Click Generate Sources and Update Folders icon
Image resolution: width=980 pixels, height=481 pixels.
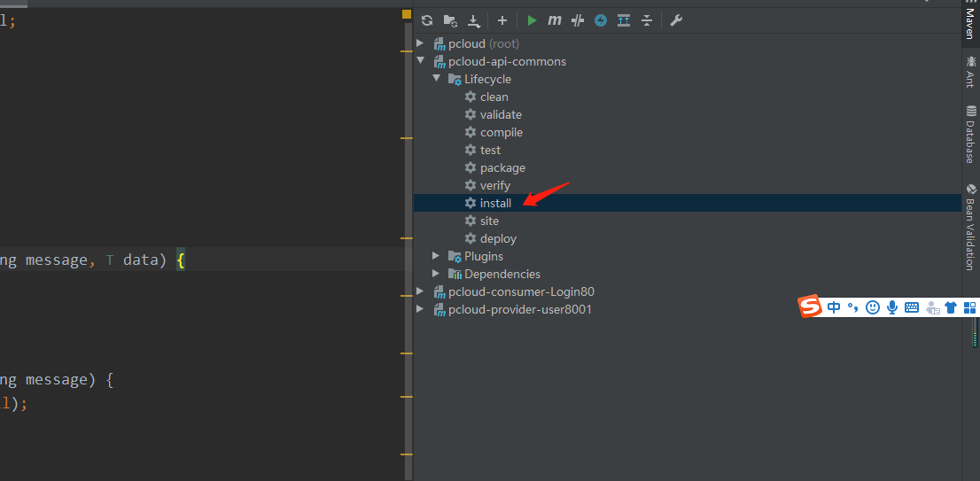(450, 20)
